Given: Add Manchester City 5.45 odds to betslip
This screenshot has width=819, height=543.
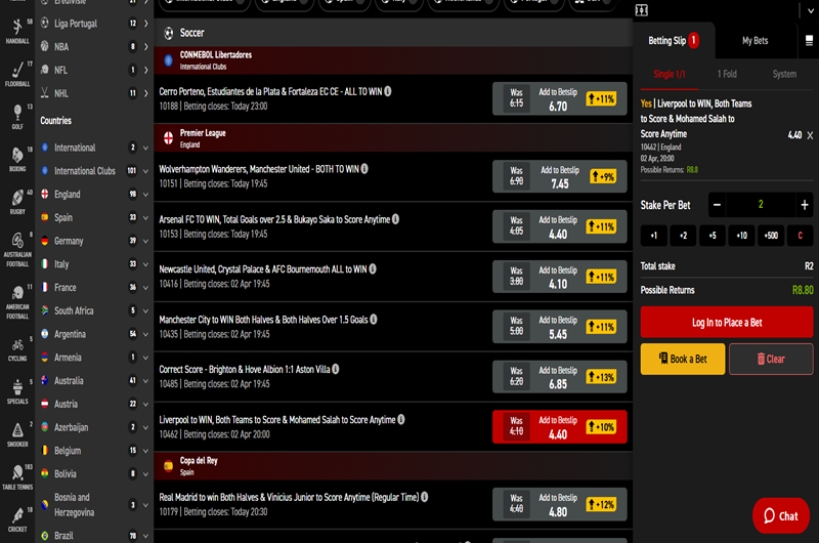Looking at the screenshot, I should pyautogui.click(x=559, y=326).
